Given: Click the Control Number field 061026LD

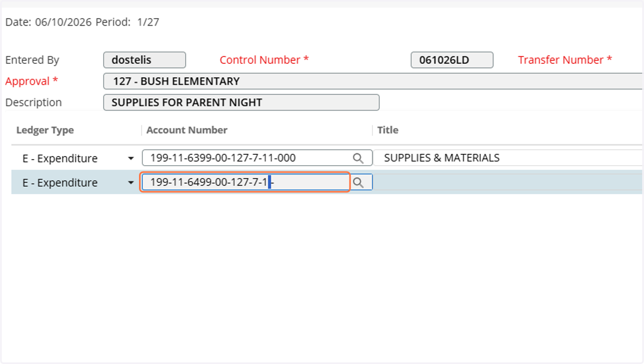Looking at the screenshot, I should point(452,60).
